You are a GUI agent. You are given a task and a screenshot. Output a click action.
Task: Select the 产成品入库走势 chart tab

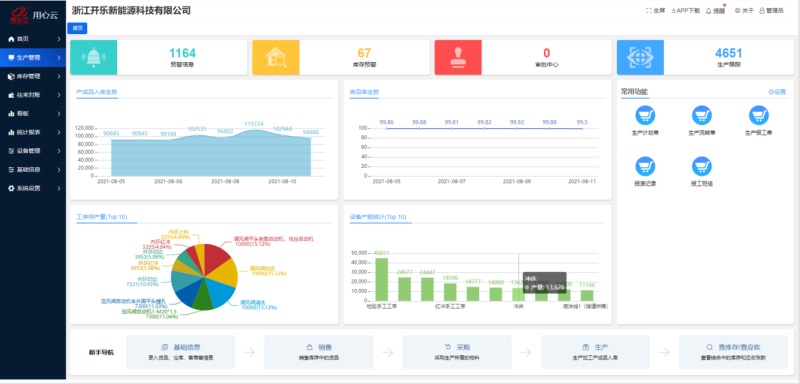(96, 92)
